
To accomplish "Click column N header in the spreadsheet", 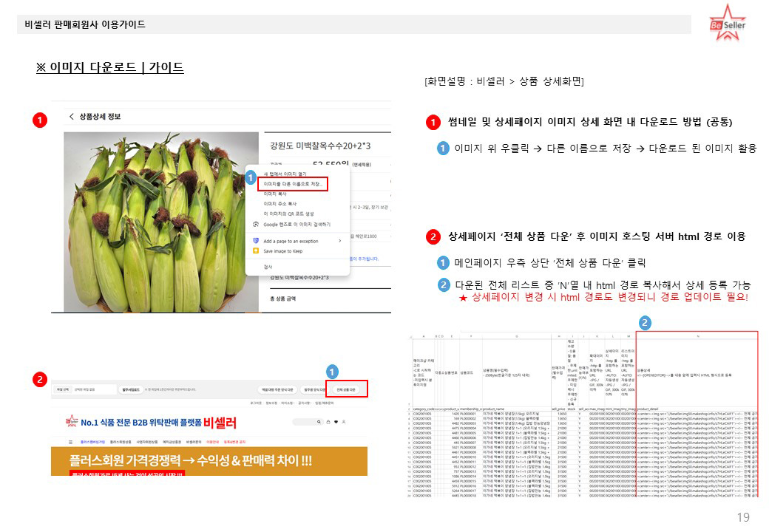I will point(697,336).
